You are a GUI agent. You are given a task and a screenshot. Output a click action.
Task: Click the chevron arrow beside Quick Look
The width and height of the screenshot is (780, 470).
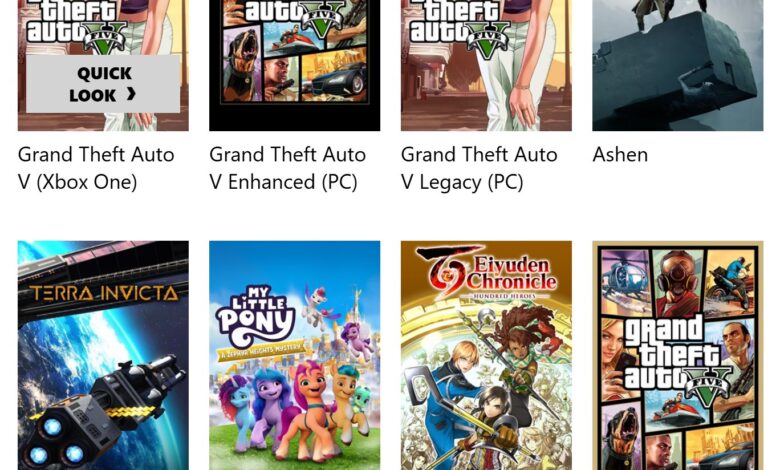(x=131, y=94)
